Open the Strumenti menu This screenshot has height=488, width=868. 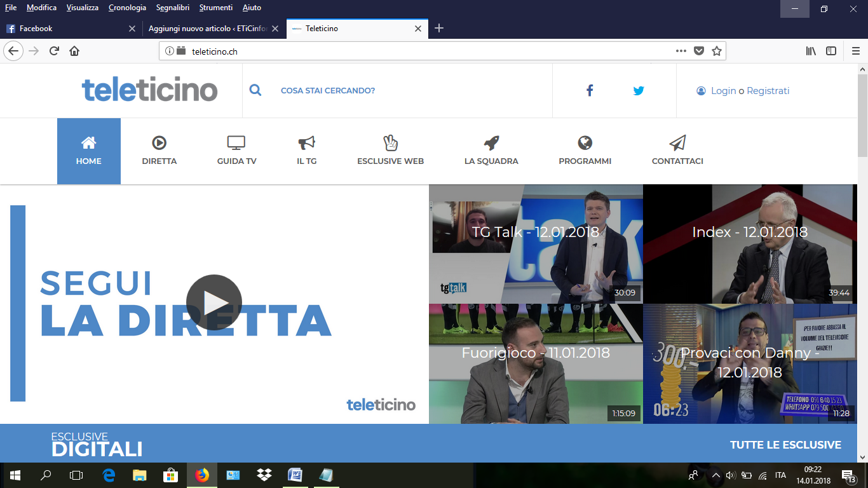(x=216, y=8)
